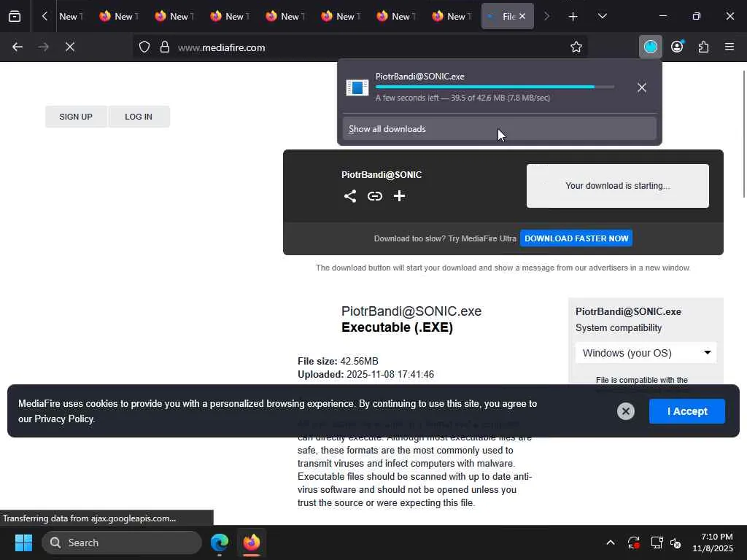
Task: Toggle the downloads panel toolbar button
Action: tap(650, 47)
